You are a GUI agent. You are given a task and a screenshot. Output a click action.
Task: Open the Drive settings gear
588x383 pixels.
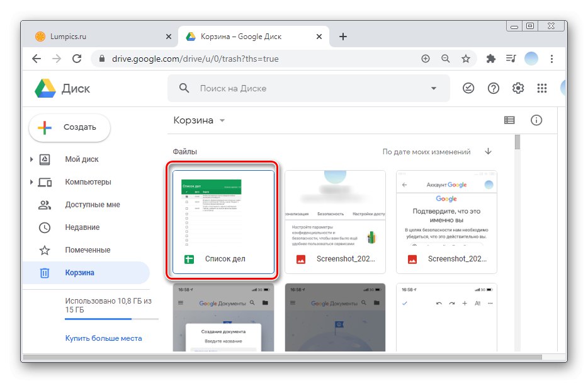[x=518, y=88]
